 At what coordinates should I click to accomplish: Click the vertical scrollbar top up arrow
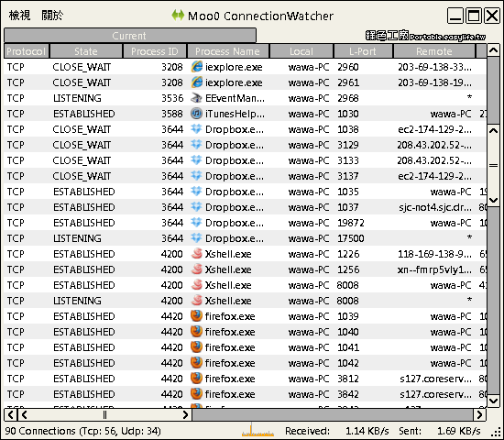click(x=493, y=50)
